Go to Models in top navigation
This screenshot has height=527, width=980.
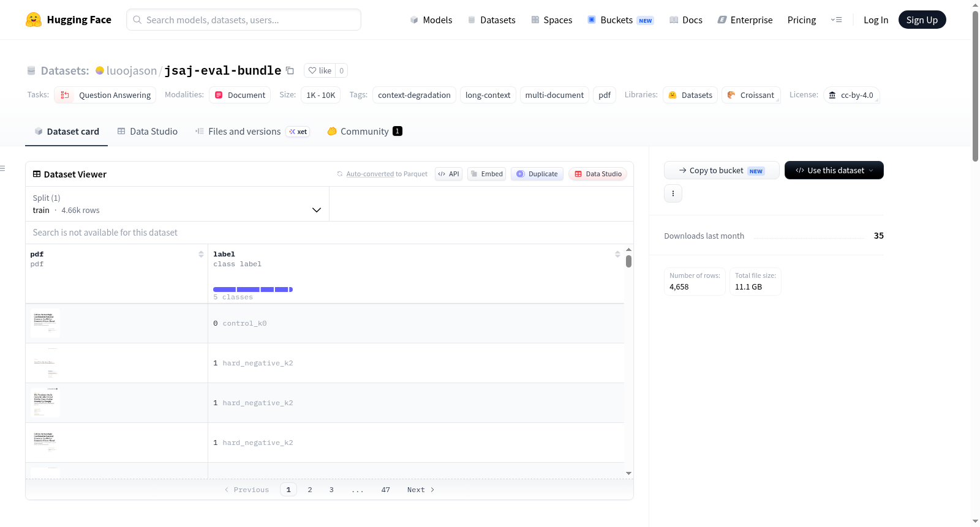click(x=431, y=20)
